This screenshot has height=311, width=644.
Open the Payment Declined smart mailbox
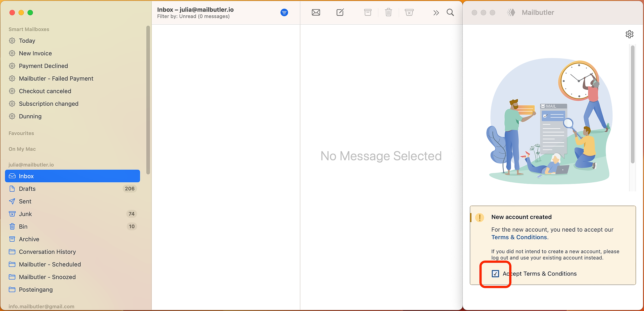point(72,66)
